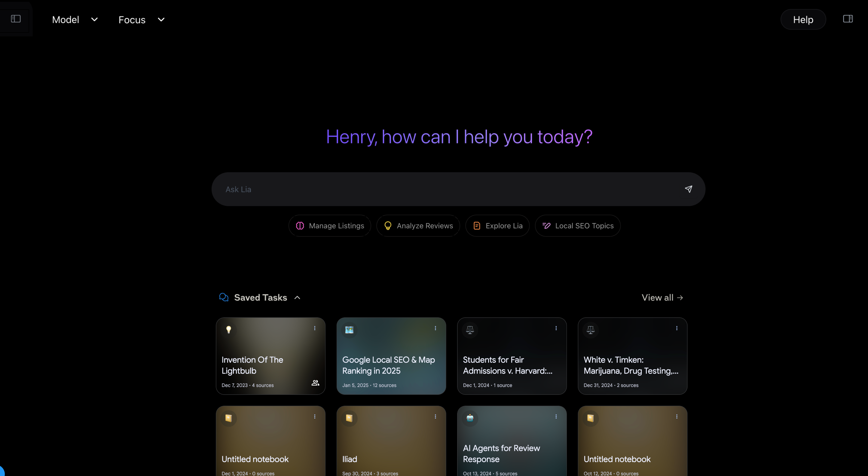Open the Model dropdown
Image resolution: width=868 pixels, height=476 pixels.
coord(75,20)
